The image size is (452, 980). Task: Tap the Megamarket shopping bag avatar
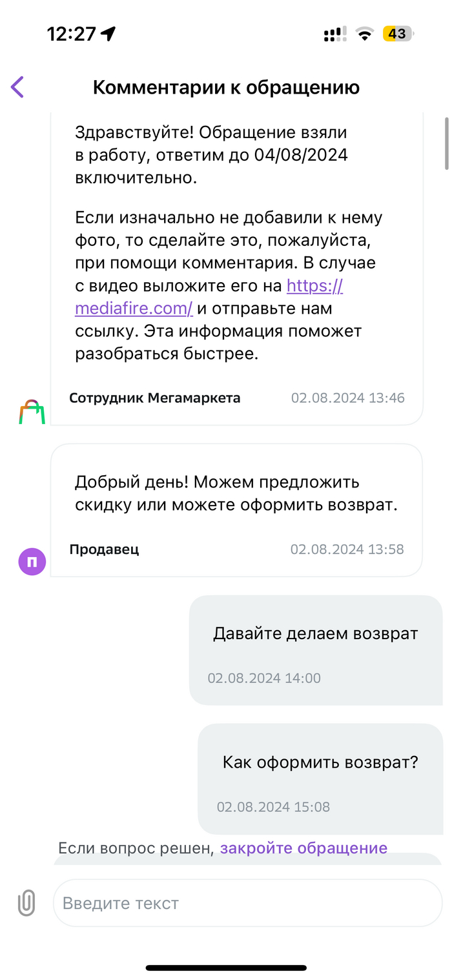tap(32, 412)
